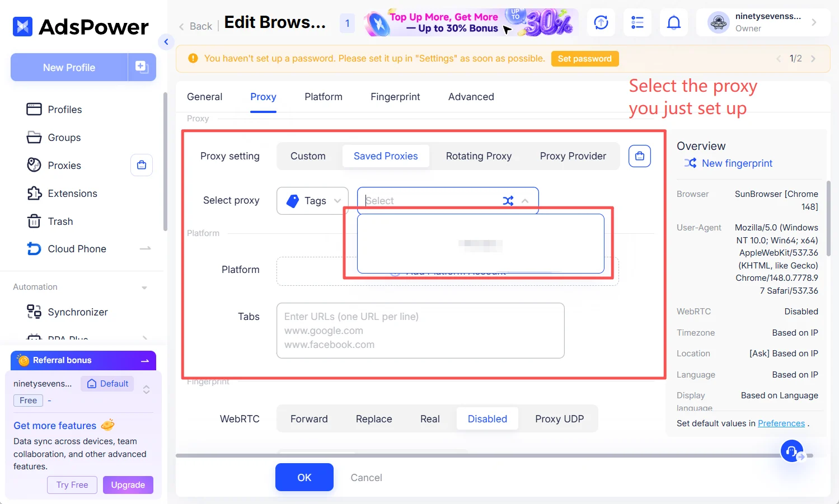This screenshot has width=839, height=504.
Task: Click the 30% Bonus promotional banner
Action: [x=471, y=22]
